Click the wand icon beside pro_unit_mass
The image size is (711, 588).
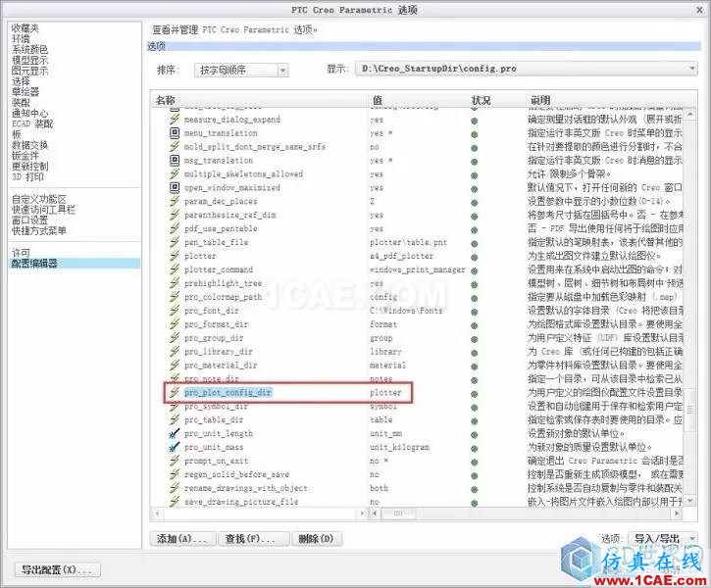(175, 447)
